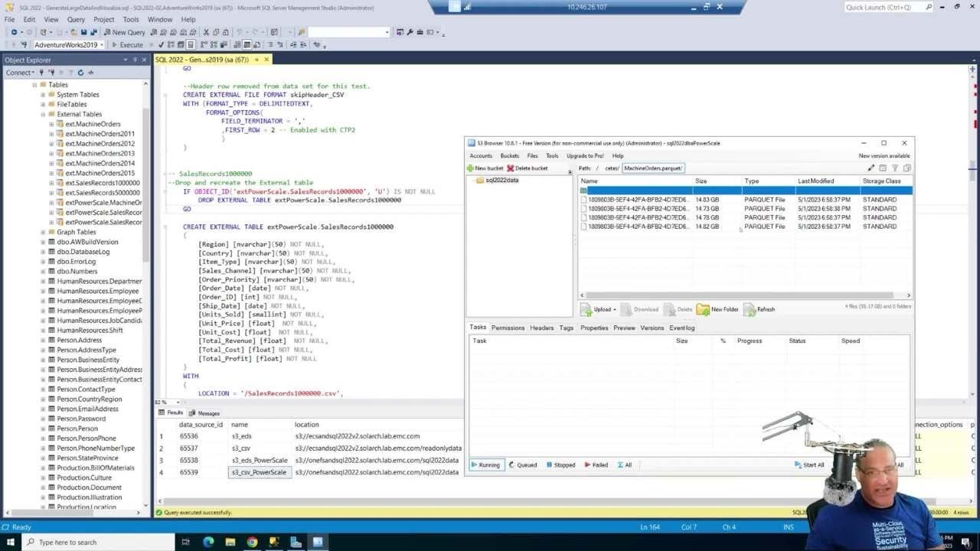
Task: Create a New Folder in the bucket
Action: (x=720, y=309)
